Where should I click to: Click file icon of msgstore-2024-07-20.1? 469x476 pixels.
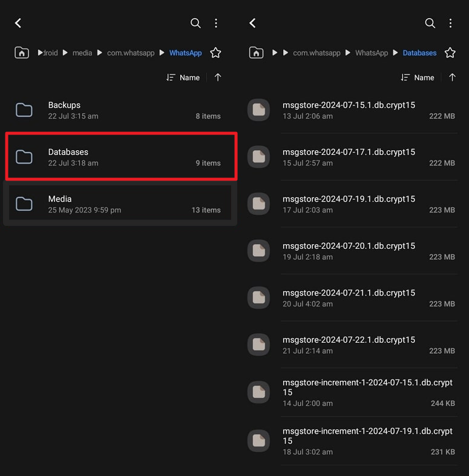point(259,251)
